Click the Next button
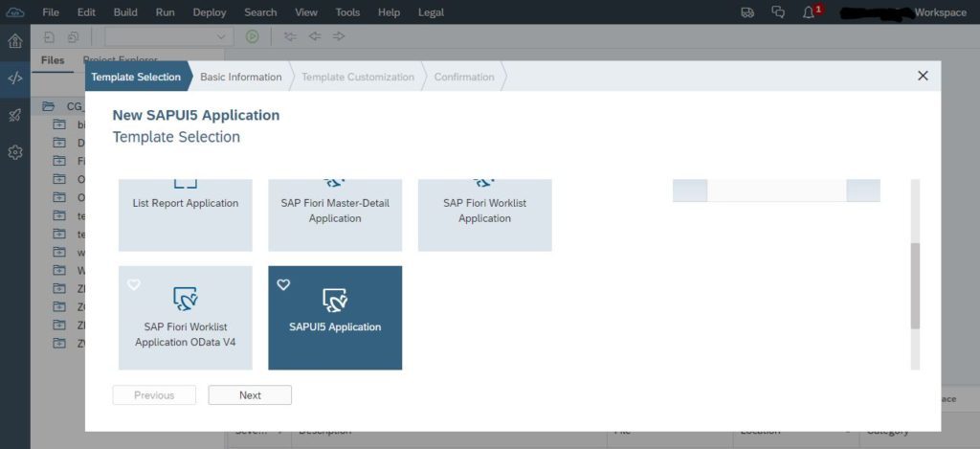Screen dimensions: 980x449 click(x=250, y=395)
